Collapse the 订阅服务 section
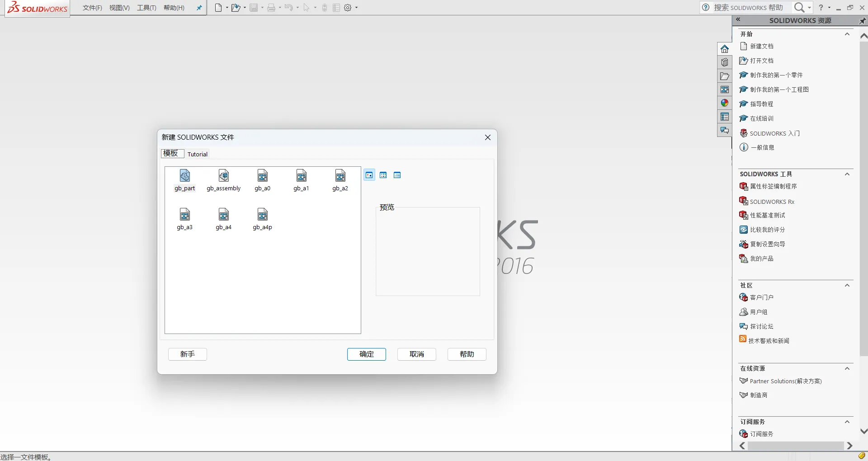 (847, 422)
